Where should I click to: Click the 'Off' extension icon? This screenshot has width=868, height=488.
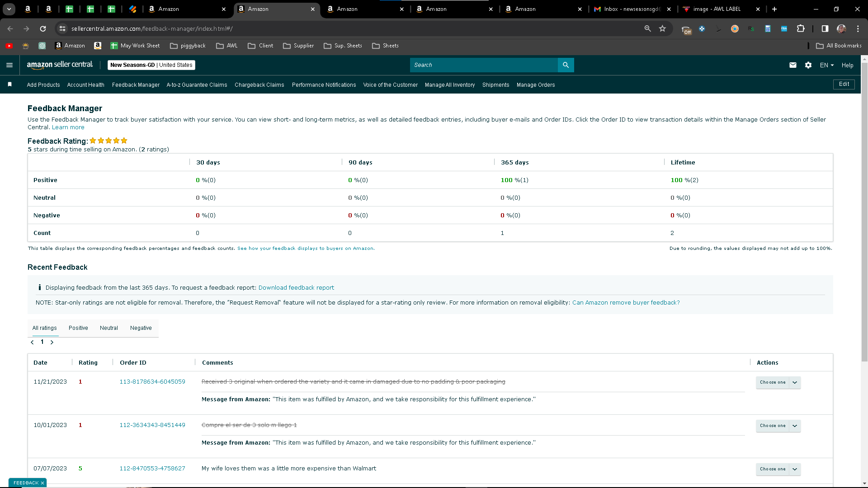point(686,29)
